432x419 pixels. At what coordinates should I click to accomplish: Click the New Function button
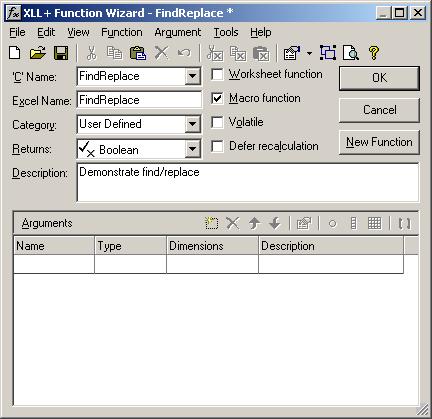point(379,142)
